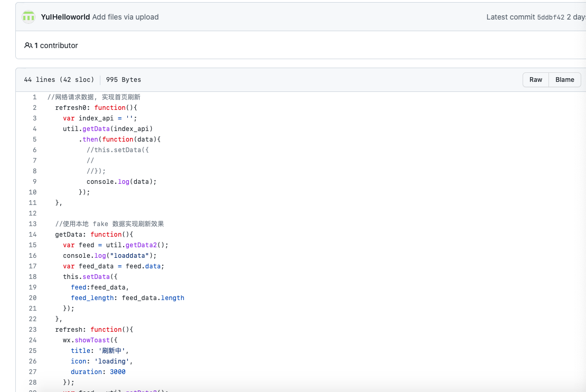586x392 pixels.
Task: Click 'getData: function(){' code line
Action: (94, 235)
